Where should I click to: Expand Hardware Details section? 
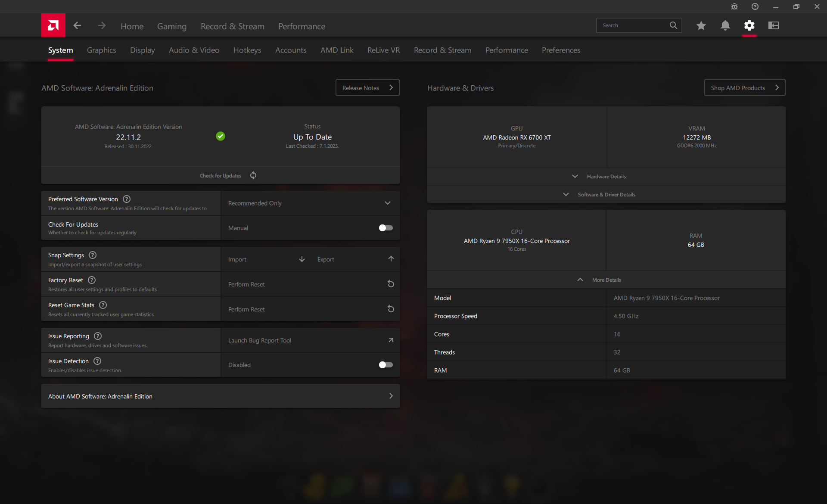click(x=606, y=176)
